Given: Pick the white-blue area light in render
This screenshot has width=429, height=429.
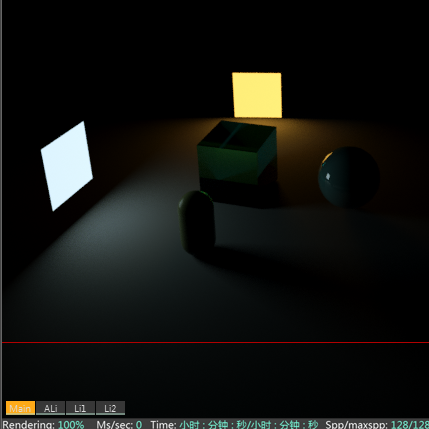Looking at the screenshot, I should click(67, 166).
